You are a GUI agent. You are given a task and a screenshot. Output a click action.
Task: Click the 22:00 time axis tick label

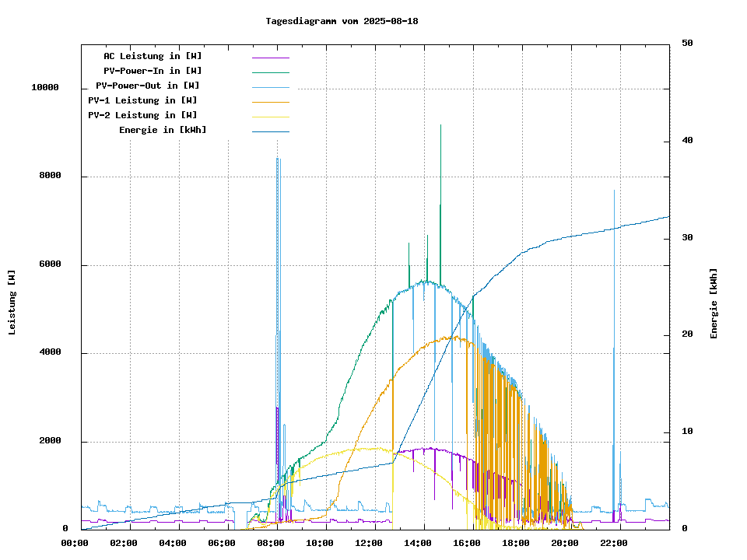615,543
